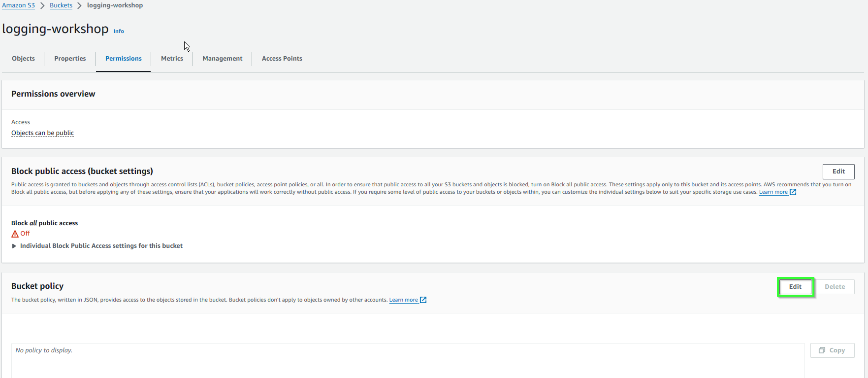868x378 pixels.
Task: Open Info link beside logging-workshop title
Action: click(119, 31)
